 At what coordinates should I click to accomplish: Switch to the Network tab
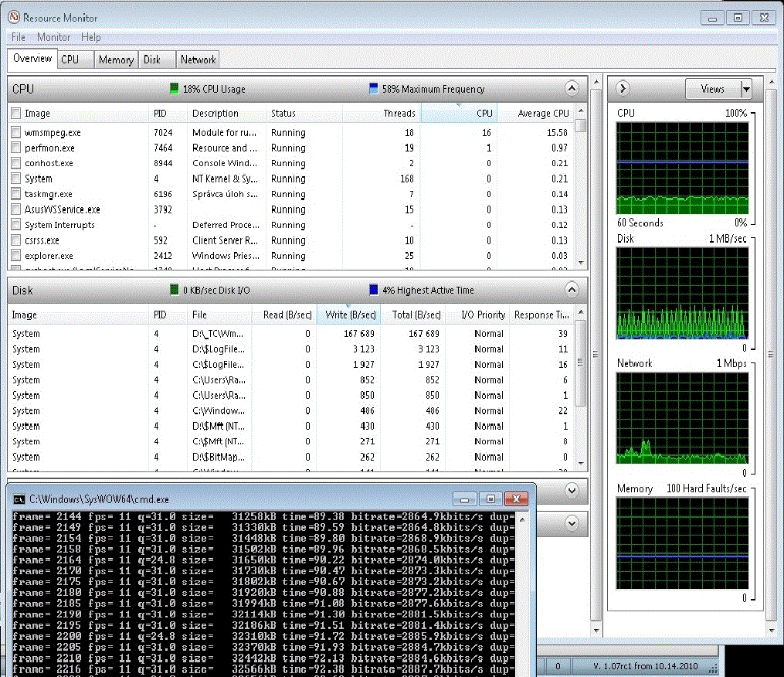coord(198,60)
